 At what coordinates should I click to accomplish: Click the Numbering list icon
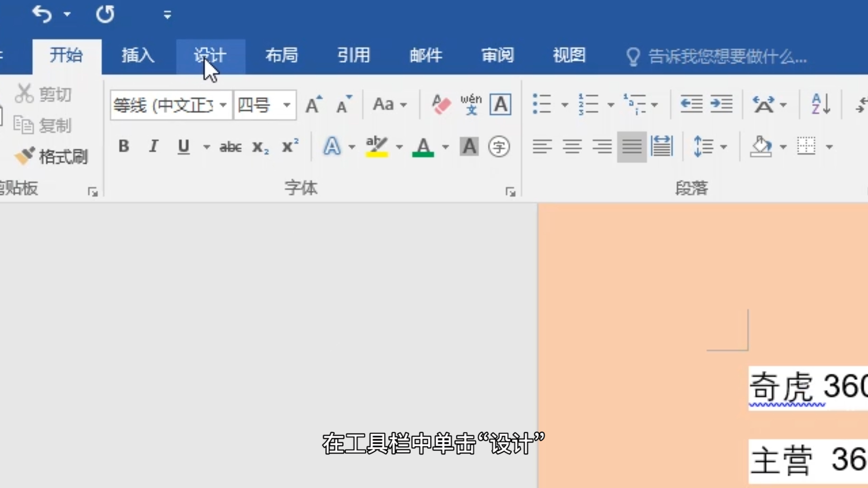coord(588,104)
